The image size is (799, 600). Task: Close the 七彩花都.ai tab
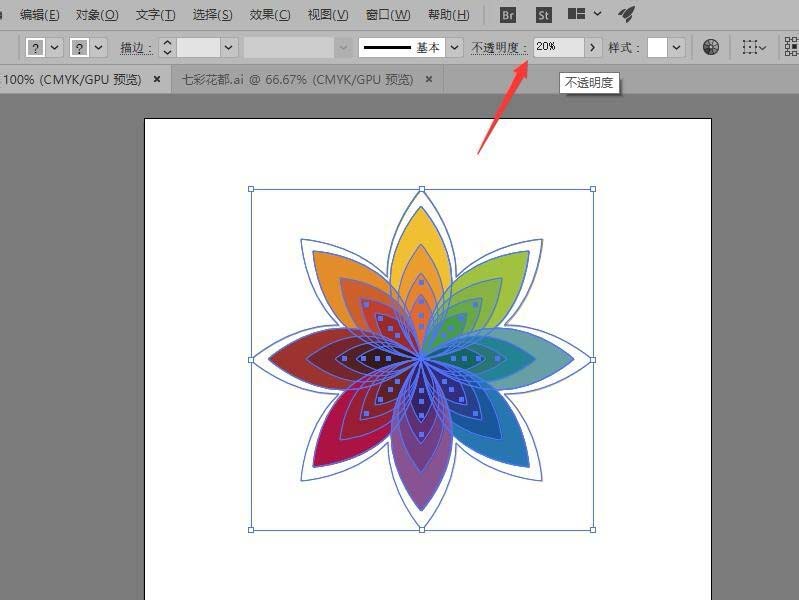click(429, 79)
